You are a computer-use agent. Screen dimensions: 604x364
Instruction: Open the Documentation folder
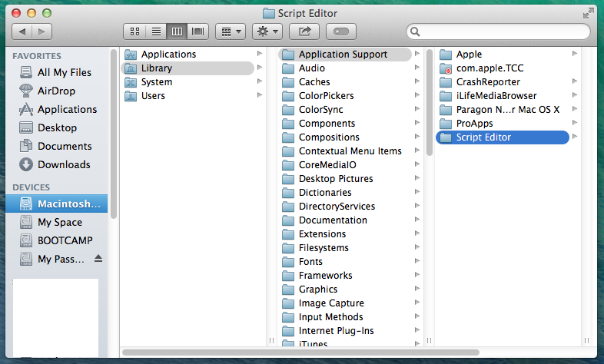[345, 220]
